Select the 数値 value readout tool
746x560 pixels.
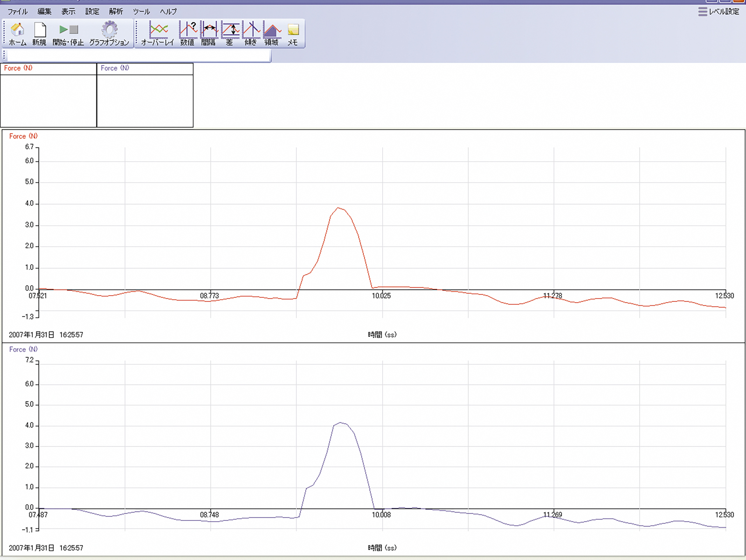(188, 34)
